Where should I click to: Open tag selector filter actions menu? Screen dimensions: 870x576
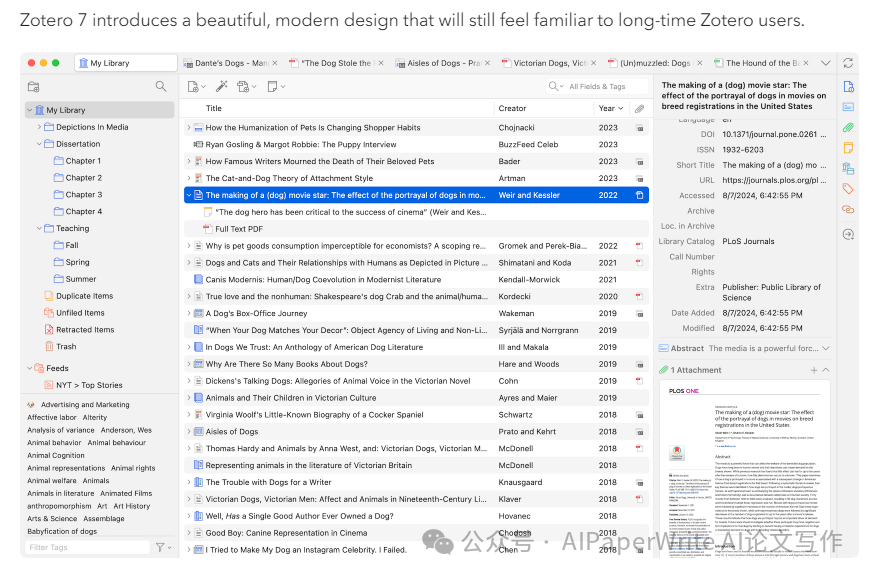(x=163, y=548)
